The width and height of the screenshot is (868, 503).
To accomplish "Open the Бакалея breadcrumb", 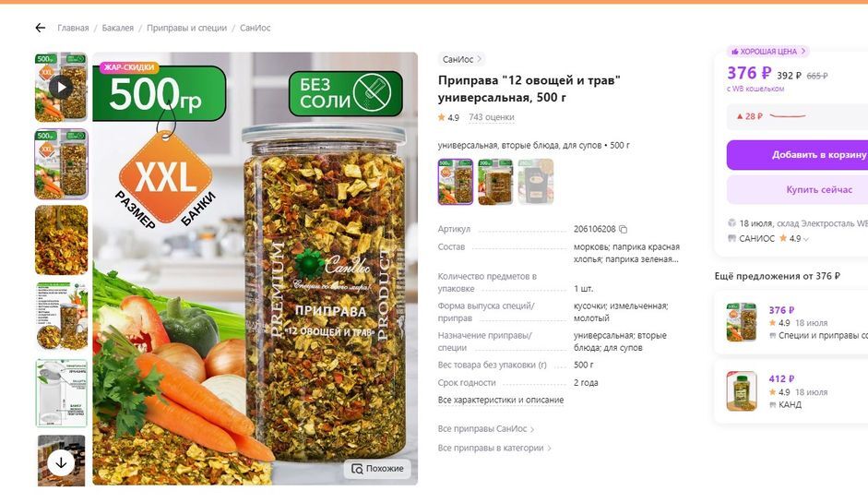I will (118, 28).
